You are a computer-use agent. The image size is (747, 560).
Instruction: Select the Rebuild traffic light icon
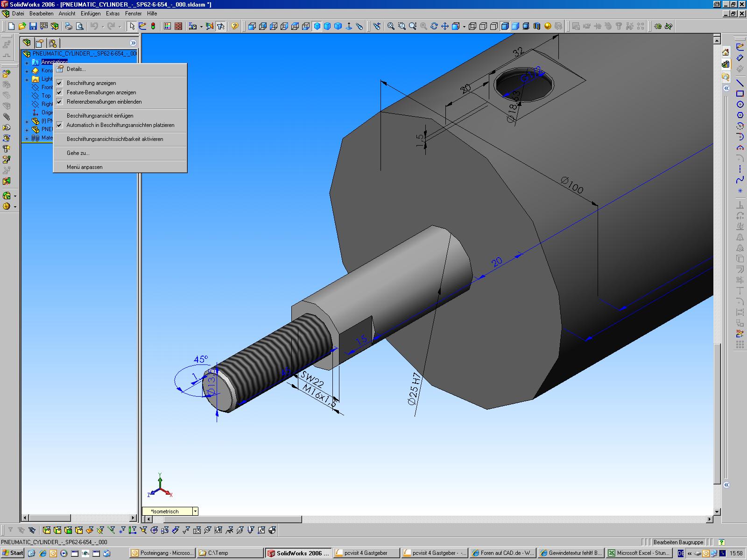(x=153, y=27)
